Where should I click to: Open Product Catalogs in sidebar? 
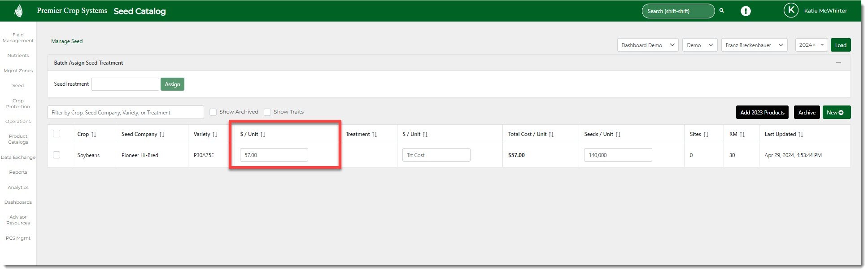point(18,139)
